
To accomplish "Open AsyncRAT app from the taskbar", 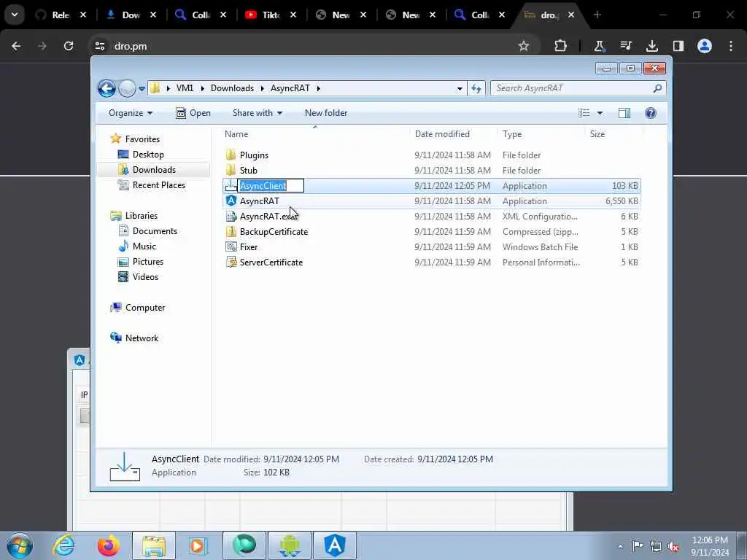I will coord(335,545).
